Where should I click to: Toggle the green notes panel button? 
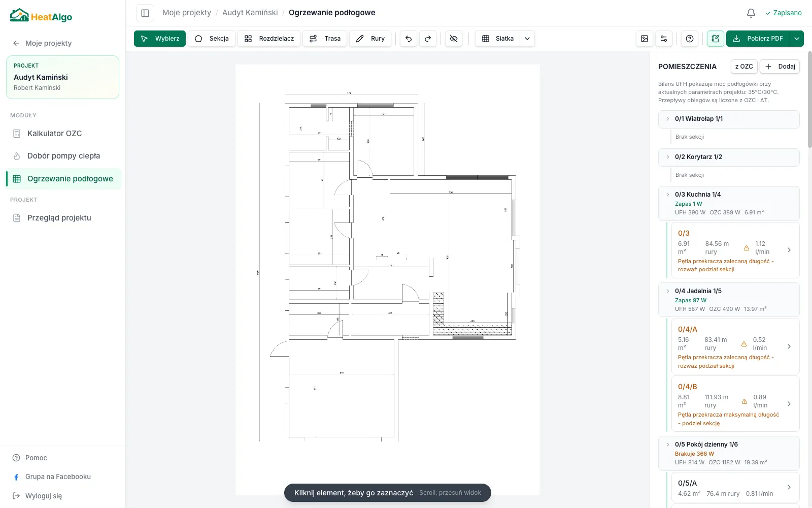point(716,39)
